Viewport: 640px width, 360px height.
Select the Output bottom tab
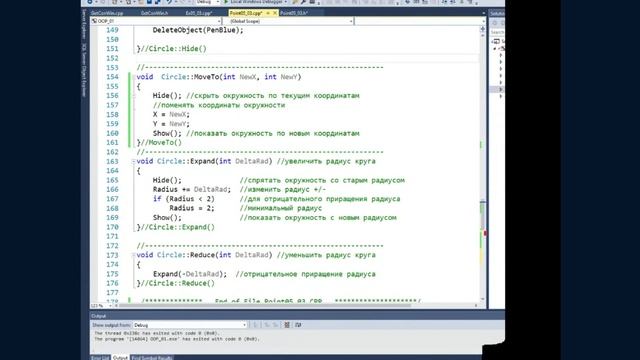pyautogui.click(x=120, y=358)
